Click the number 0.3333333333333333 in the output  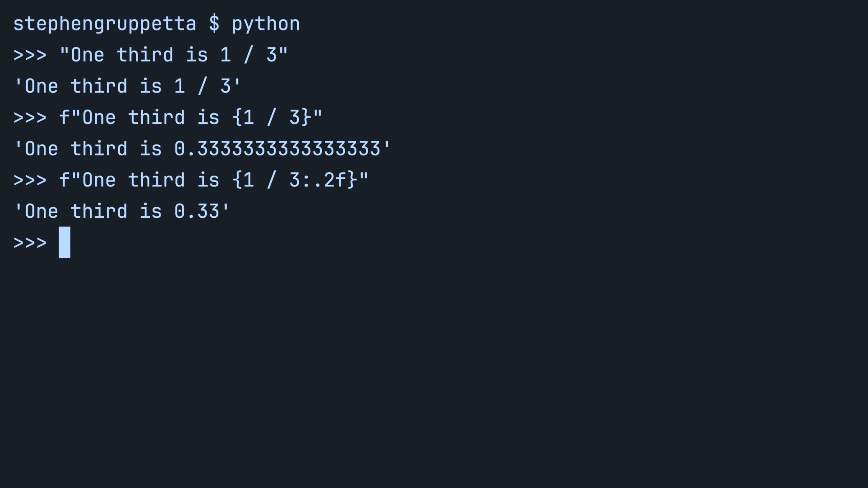coord(277,149)
